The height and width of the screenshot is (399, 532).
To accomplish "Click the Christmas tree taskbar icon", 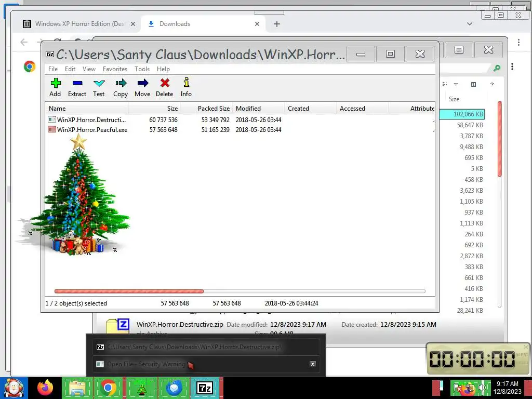I will tap(142, 388).
